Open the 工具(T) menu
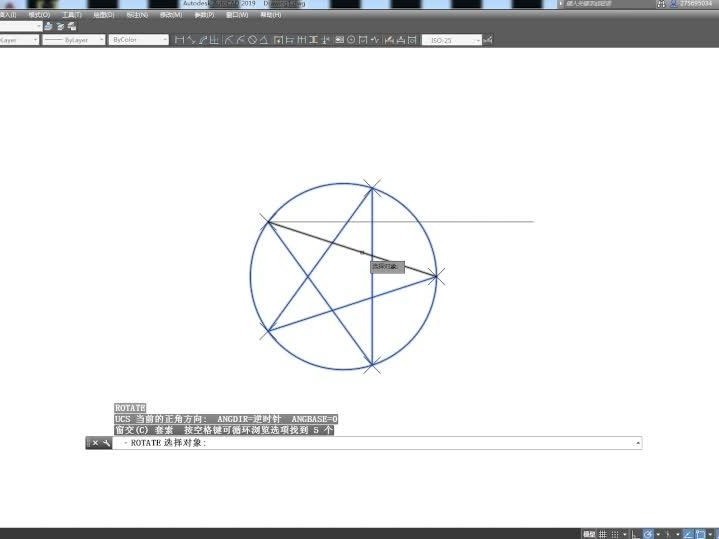The image size is (719, 539). (73, 15)
